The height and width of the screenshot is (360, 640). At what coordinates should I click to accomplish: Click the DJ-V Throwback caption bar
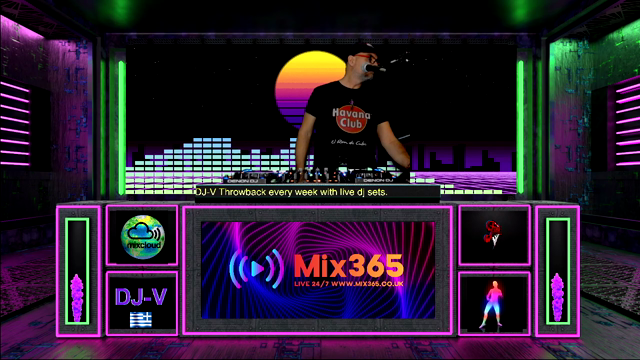[317, 192]
